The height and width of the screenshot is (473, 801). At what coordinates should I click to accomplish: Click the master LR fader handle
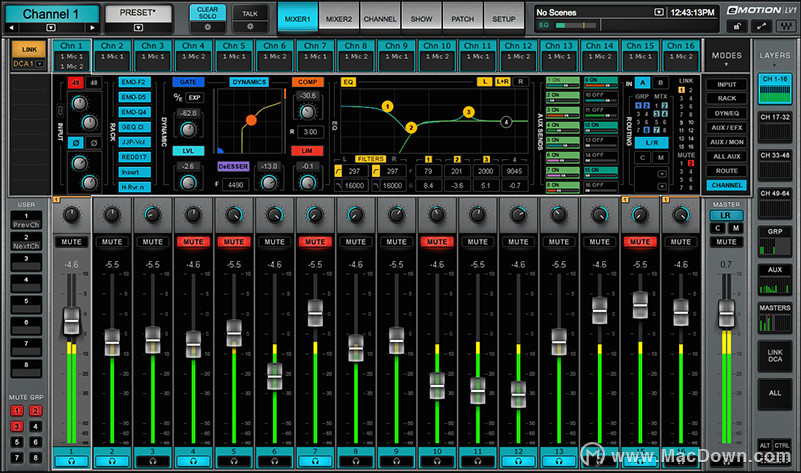pos(726,314)
